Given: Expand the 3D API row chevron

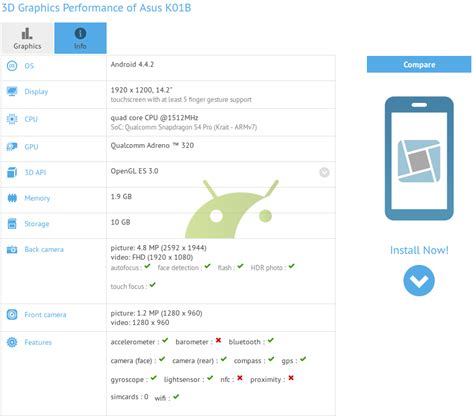Looking at the screenshot, I should click(324, 172).
